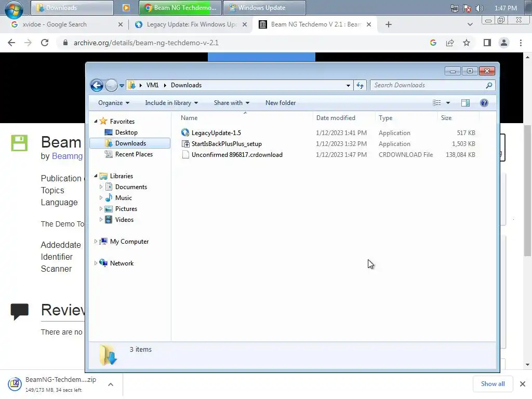Click New folder button

point(280,103)
